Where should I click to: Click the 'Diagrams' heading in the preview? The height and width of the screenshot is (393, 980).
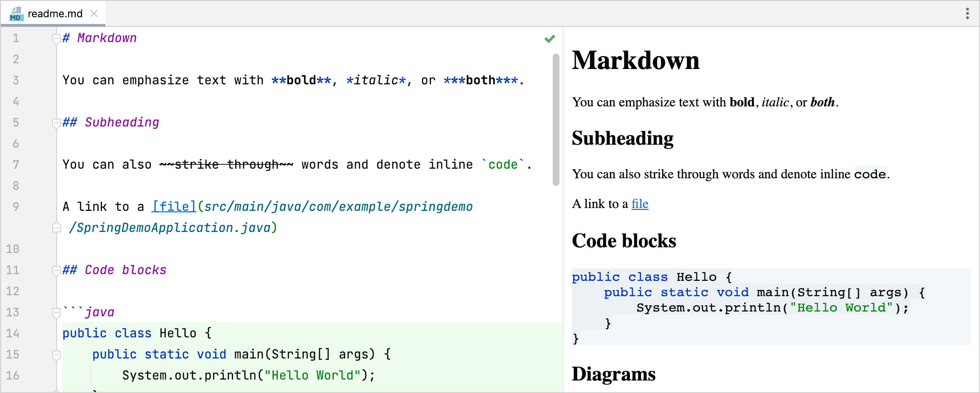pos(614,374)
